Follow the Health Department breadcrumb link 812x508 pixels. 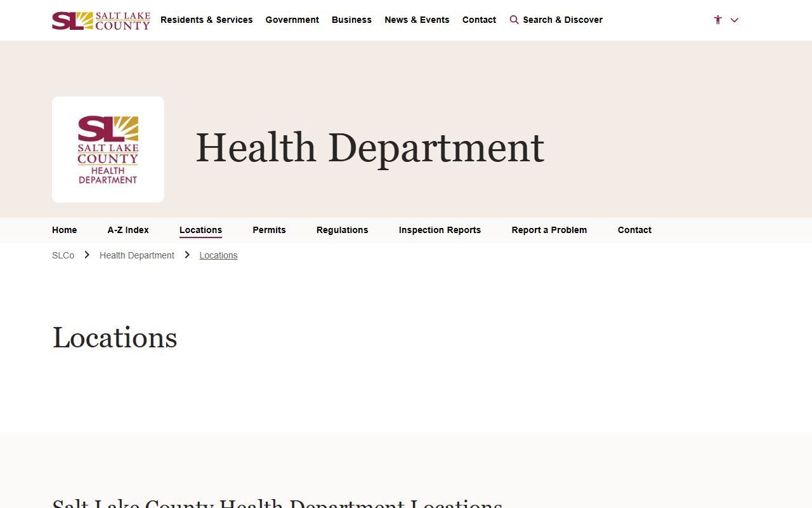pyautogui.click(x=137, y=255)
